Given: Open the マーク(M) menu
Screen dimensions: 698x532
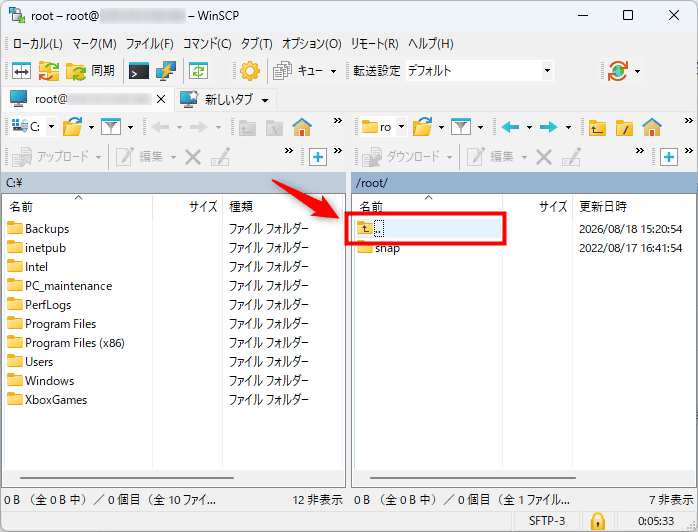Looking at the screenshot, I should pyautogui.click(x=94, y=44).
